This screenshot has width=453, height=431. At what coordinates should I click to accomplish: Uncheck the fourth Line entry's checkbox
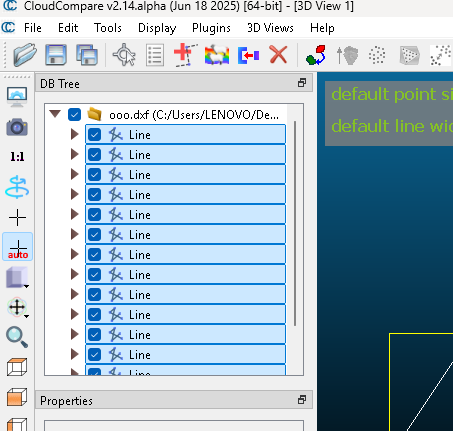(x=95, y=195)
